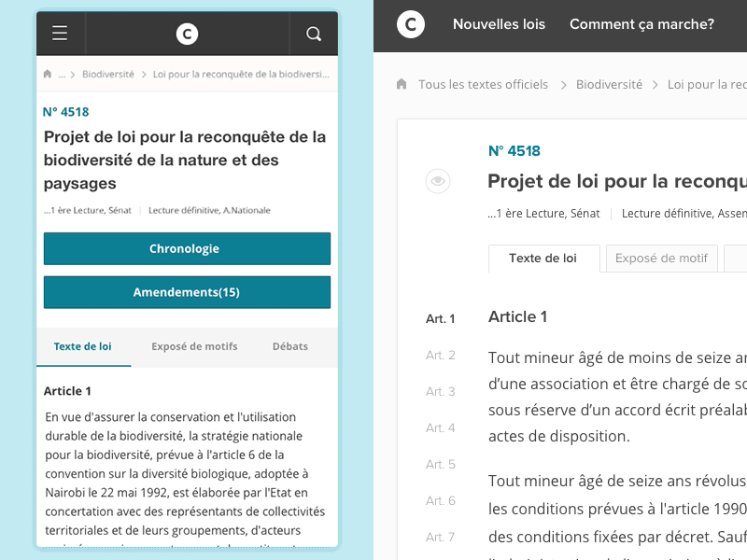Click the search magnifier icon
747x560 pixels.
coord(313,34)
